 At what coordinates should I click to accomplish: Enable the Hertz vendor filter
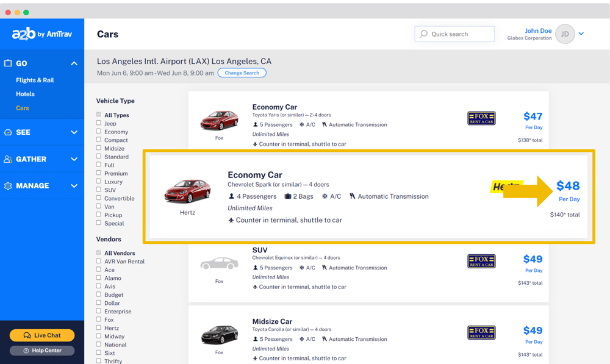click(x=97, y=328)
